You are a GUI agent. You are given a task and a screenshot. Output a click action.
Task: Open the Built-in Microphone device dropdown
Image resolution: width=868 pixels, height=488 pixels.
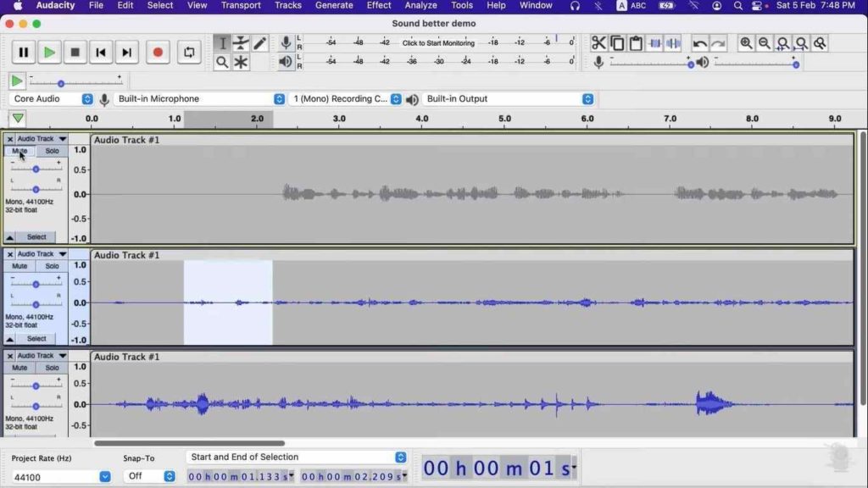click(199, 99)
